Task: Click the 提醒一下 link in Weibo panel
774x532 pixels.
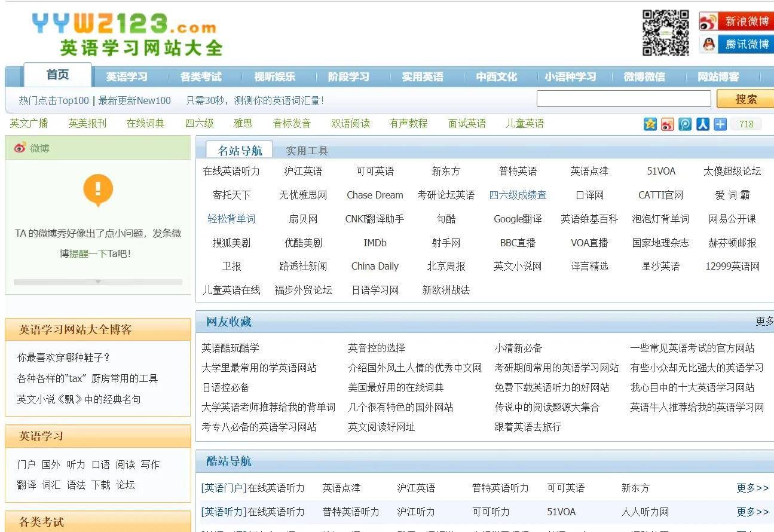Action: pyautogui.click(x=88, y=253)
